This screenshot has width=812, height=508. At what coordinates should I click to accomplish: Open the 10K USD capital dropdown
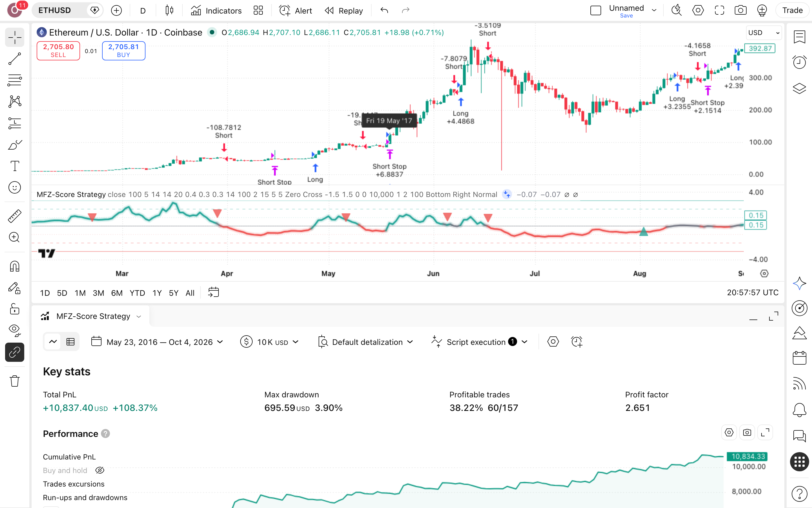[270, 342]
